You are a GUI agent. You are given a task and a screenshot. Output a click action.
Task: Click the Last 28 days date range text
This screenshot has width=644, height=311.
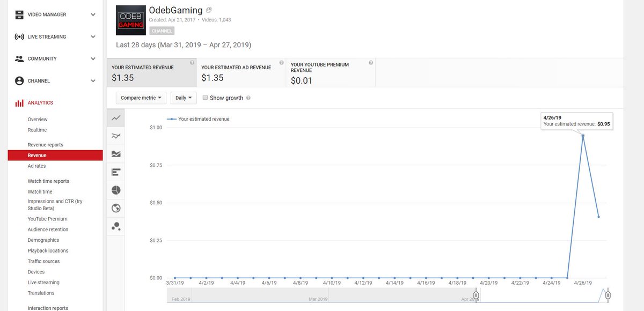click(x=184, y=45)
